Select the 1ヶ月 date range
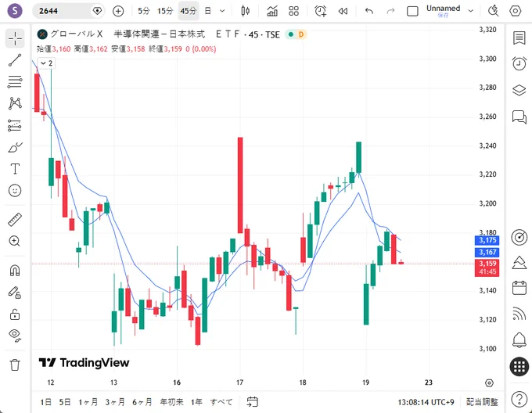Image resolution: width=532 pixels, height=413 pixels. tap(88, 402)
